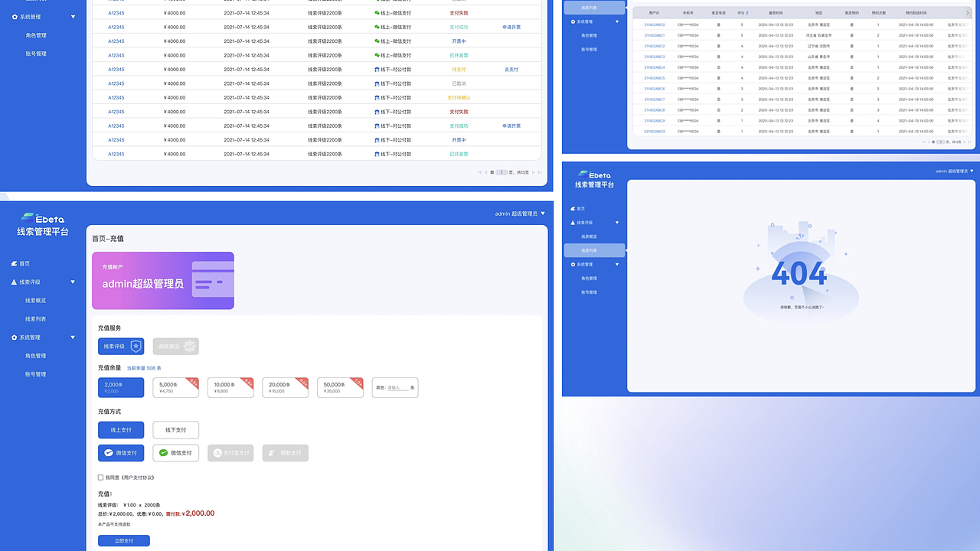Screen dimensions: 980x551
Task: Select the 线索评级 recharge service button
Action: coord(121,346)
